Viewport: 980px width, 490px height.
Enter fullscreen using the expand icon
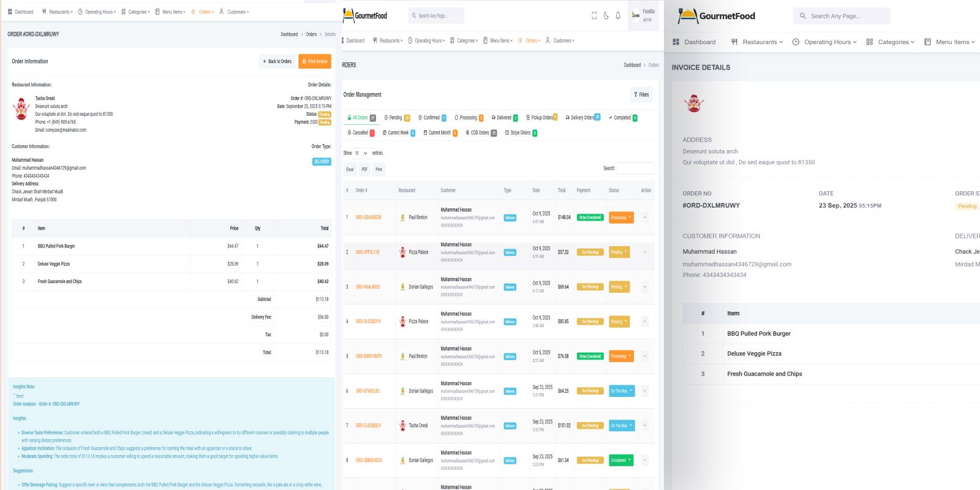594,16
